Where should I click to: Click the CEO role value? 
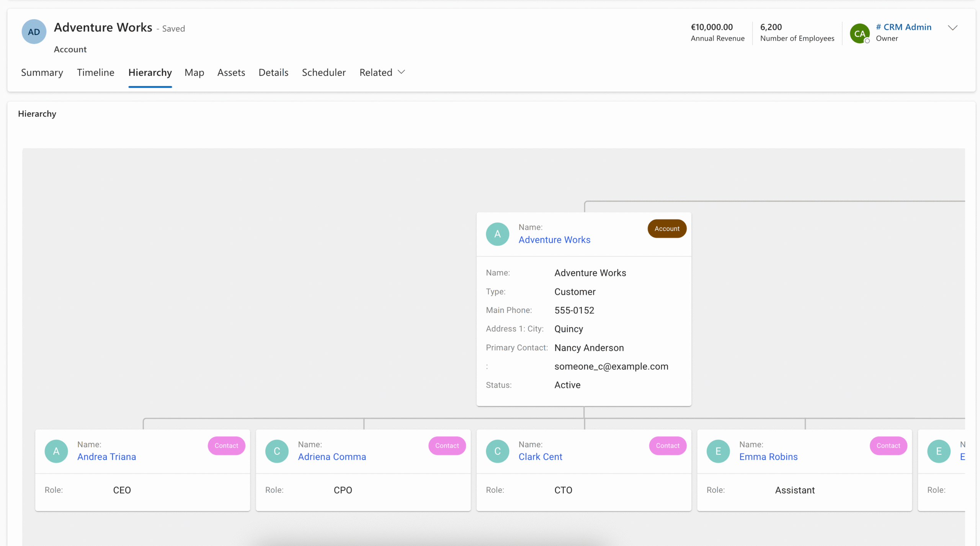pyautogui.click(x=122, y=490)
